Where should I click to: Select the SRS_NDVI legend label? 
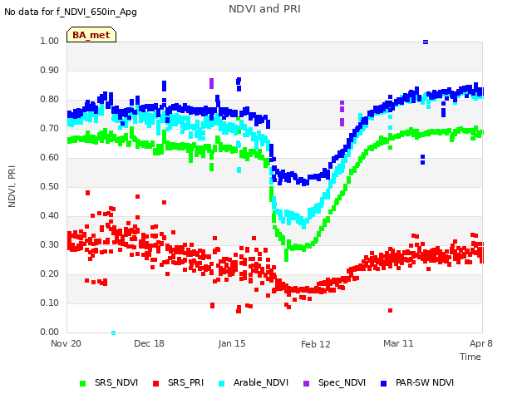116,382
